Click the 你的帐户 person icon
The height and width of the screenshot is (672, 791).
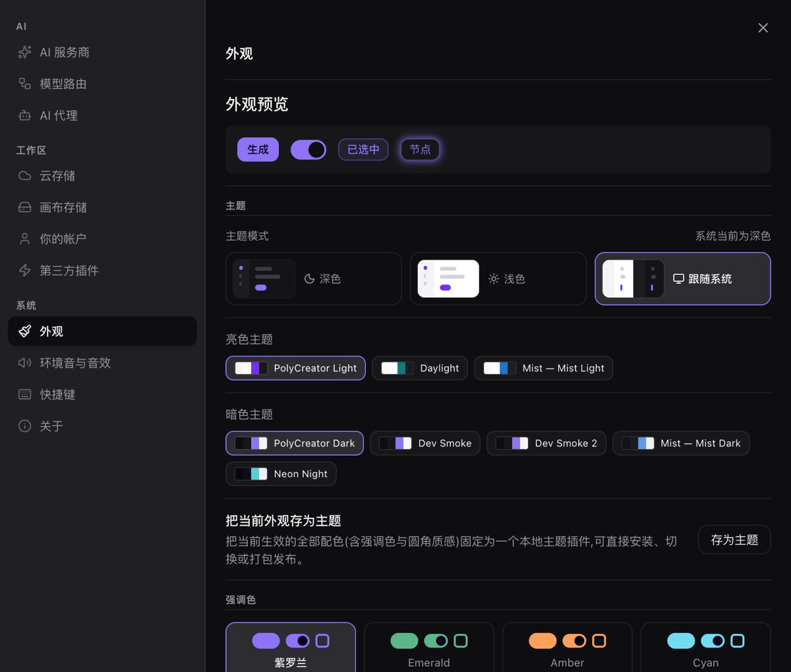pyautogui.click(x=24, y=239)
